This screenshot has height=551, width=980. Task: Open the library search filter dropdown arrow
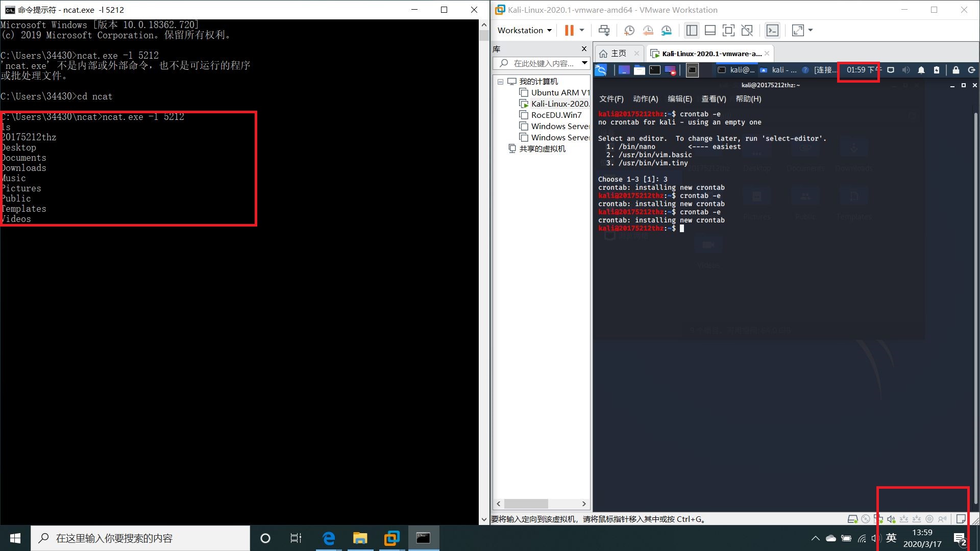584,63
